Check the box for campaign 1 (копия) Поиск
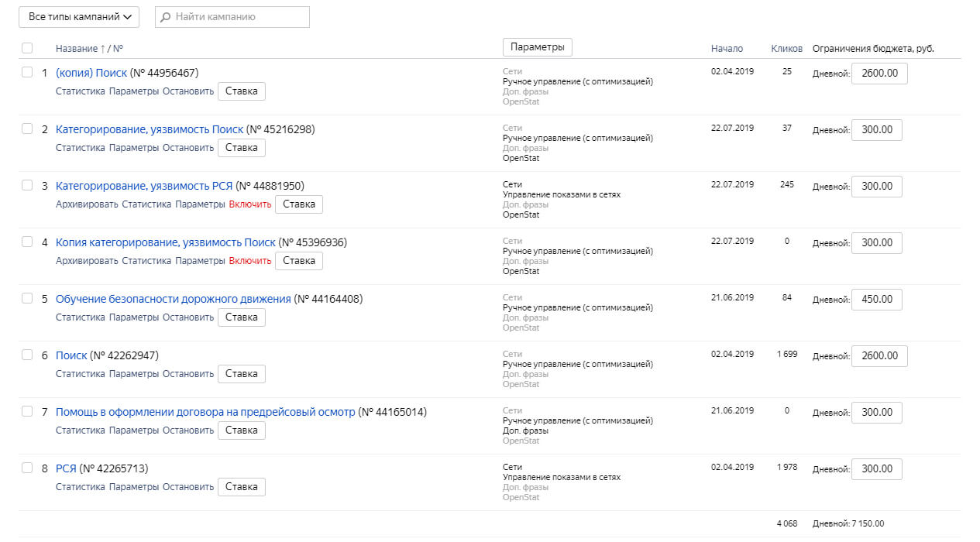Screen dimensions: 980x542 point(27,72)
